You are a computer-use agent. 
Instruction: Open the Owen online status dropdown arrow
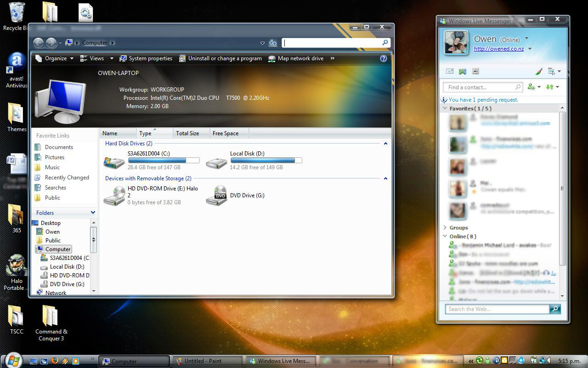click(526, 39)
